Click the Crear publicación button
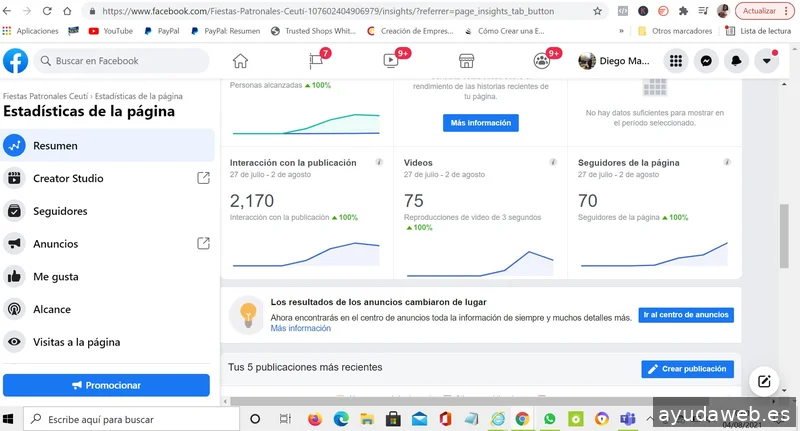Image resolution: width=800 pixels, height=431 pixels. (x=687, y=369)
